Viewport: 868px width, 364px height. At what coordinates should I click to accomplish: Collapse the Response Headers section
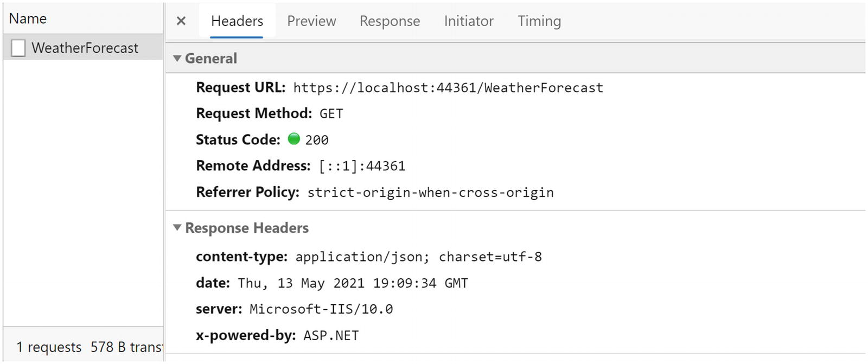pos(177,227)
